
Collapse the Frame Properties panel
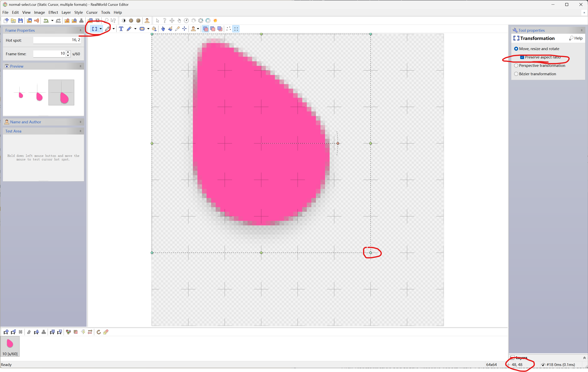click(x=80, y=30)
